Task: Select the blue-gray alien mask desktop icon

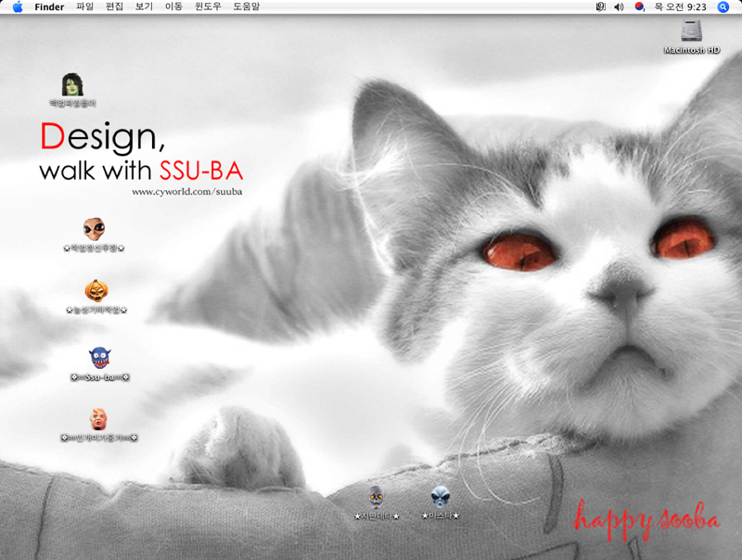Action: (440, 496)
